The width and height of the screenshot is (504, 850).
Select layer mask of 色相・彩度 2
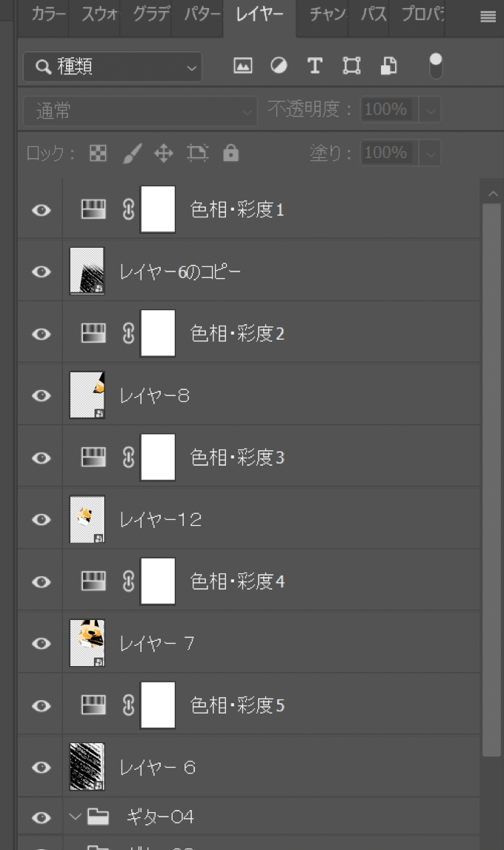pyautogui.click(x=158, y=333)
